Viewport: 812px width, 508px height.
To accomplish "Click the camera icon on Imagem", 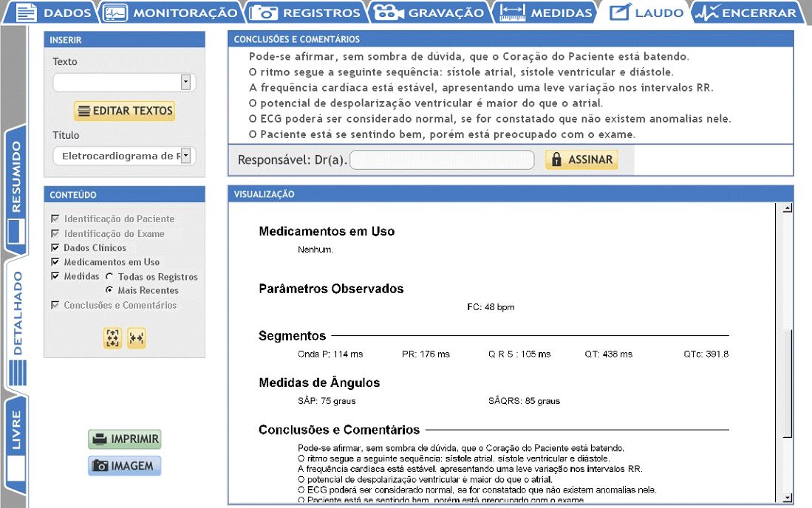I will pos(99,466).
